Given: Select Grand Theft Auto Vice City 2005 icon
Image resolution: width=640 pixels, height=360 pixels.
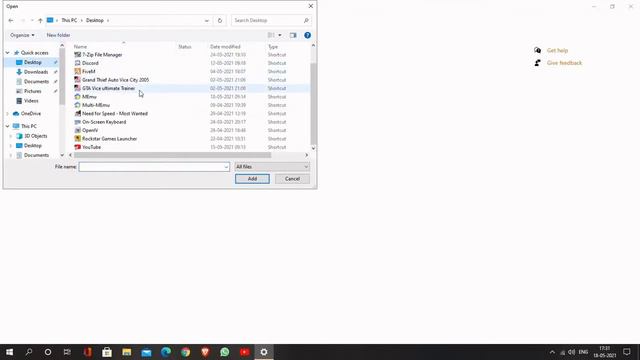Looking at the screenshot, I should [78, 80].
